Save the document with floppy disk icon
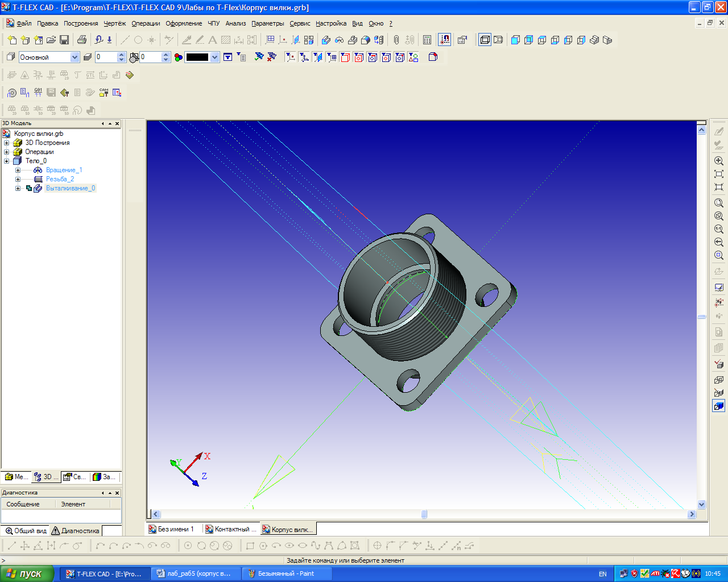The image size is (728, 582). pos(64,40)
